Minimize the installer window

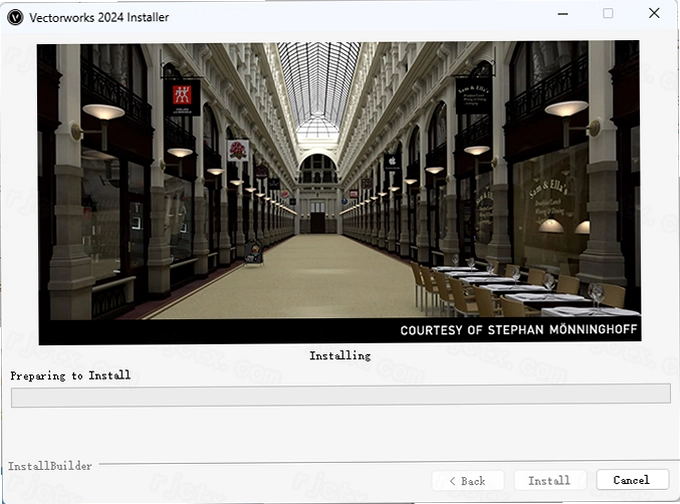562,14
